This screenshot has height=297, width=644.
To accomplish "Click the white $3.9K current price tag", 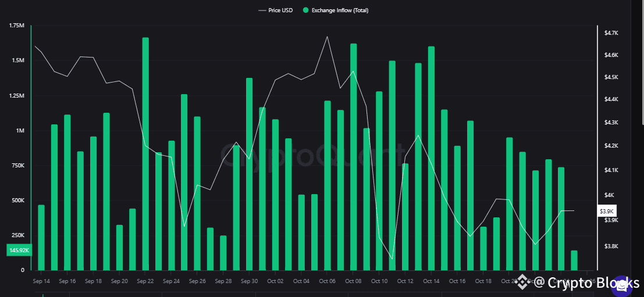I will [607, 211].
